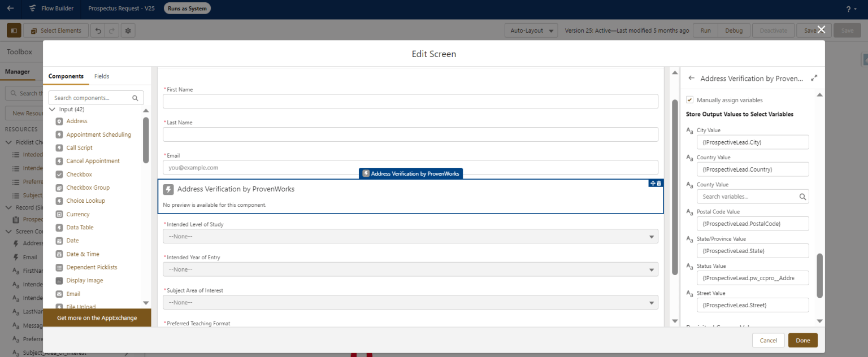The width and height of the screenshot is (868, 357).
Task: Switch to the Fields tab
Action: [x=102, y=76]
